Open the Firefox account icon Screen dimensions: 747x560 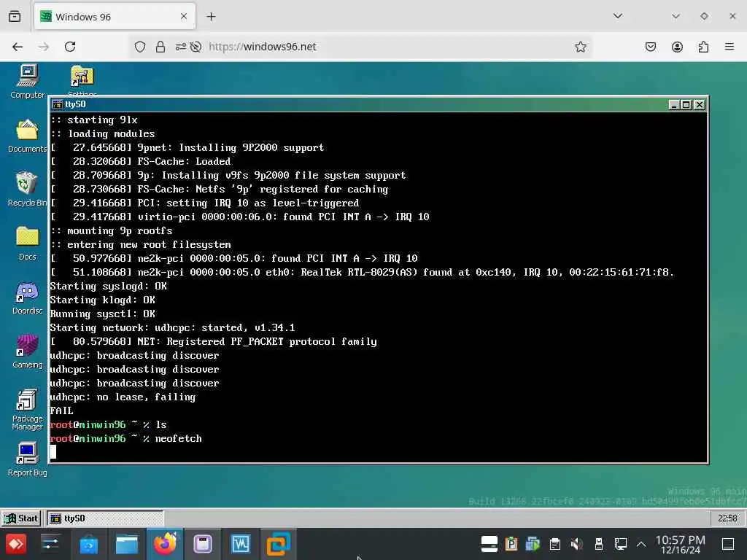(x=677, y=47)
